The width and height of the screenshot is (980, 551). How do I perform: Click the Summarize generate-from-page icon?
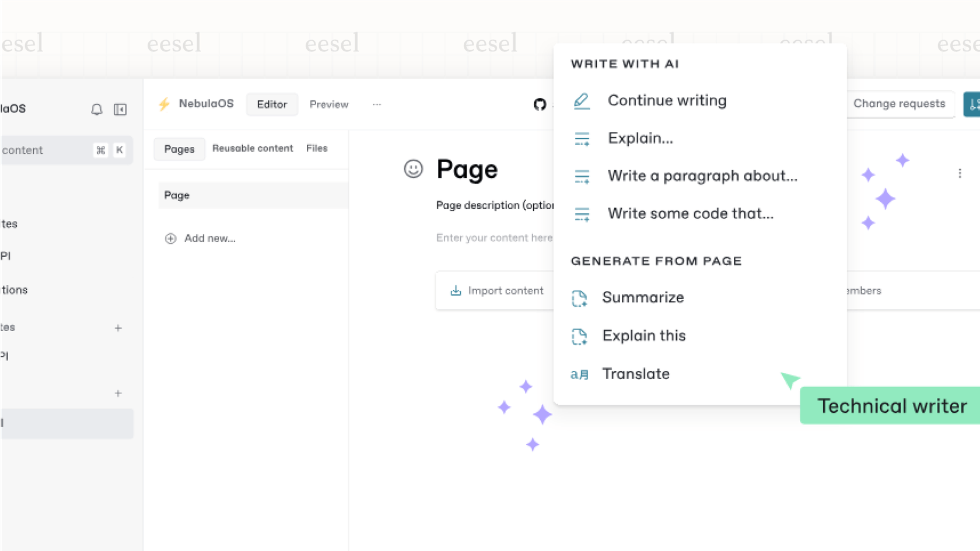pyautogui.click(x=580, y=298)
